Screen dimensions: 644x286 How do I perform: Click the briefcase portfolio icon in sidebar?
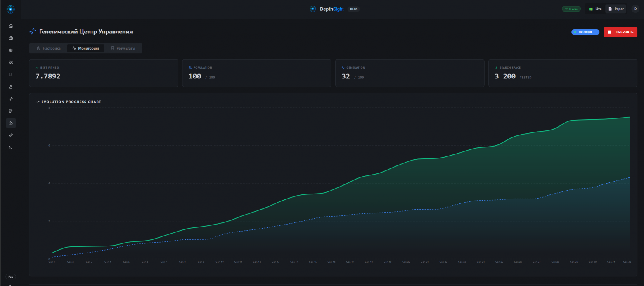pos(11,38)
